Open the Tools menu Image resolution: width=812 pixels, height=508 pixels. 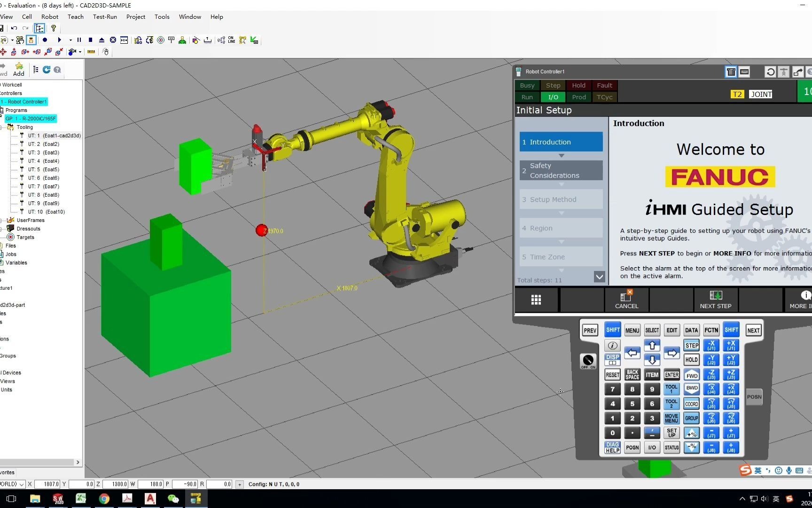pyautogui.click(x=162, y=16)
